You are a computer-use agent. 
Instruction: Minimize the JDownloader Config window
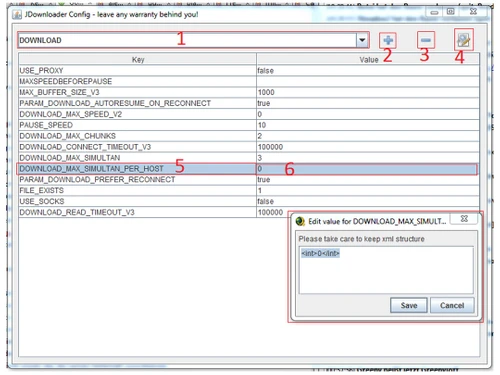click(x=434, y=12)
